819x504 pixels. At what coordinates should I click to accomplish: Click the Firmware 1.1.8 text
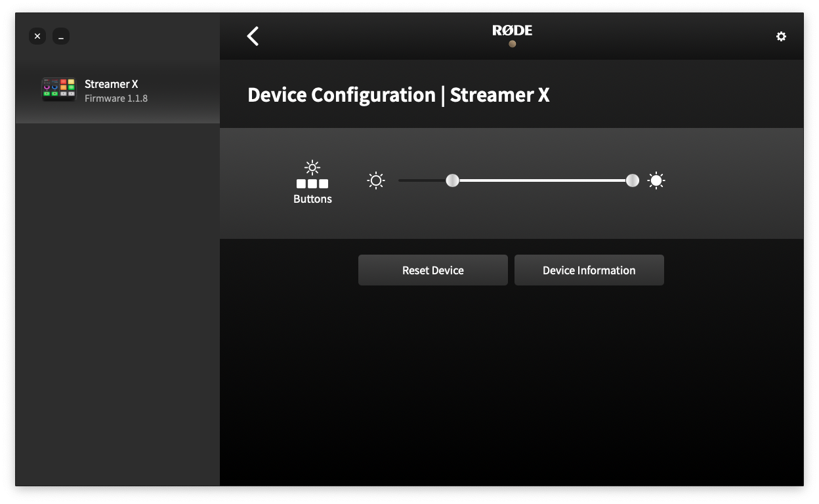click(x=116, y=98)
